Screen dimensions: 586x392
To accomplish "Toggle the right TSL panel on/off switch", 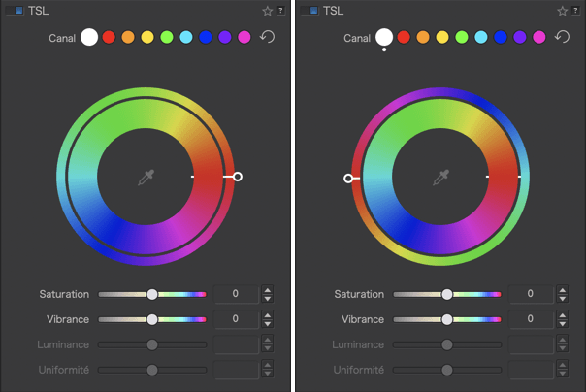I will click(x=309, y=11).
